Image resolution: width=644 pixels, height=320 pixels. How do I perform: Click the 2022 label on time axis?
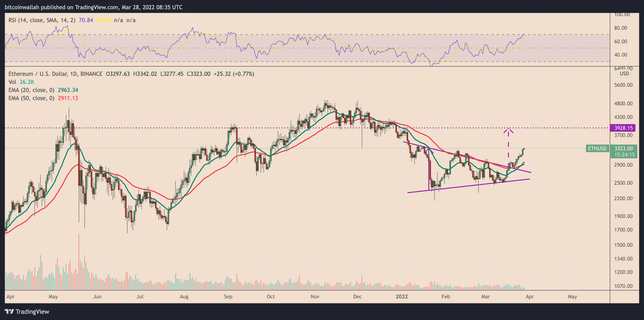(402, 296)
